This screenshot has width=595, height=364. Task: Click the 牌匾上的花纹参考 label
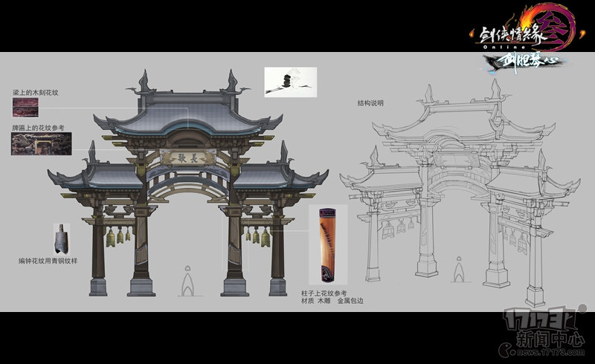coord(38,128)
